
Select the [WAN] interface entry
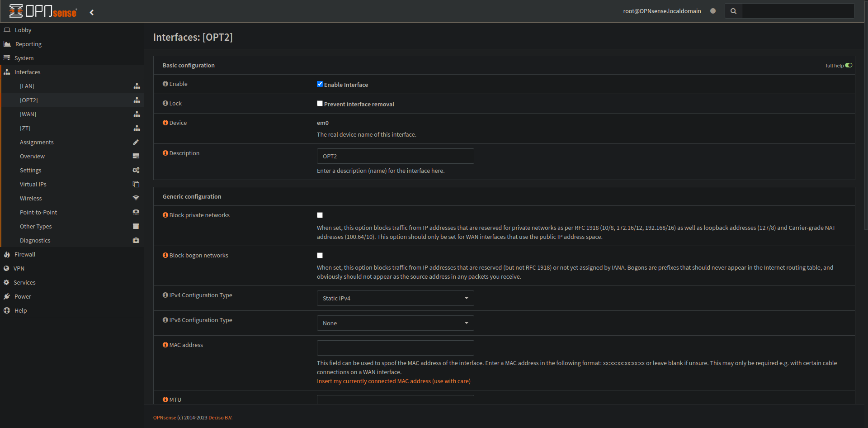coord(72,114)
